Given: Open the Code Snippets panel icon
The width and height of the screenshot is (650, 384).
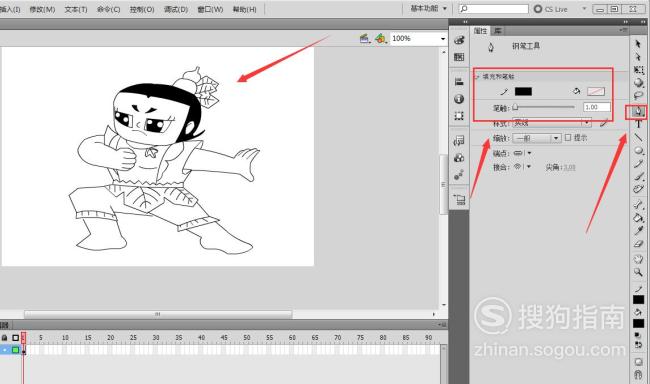Looking at the screenshot, I should pos(459,141).
